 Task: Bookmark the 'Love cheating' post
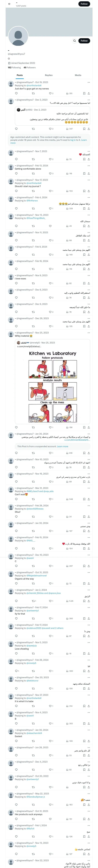pyautogui.click(x=84, y=653)
